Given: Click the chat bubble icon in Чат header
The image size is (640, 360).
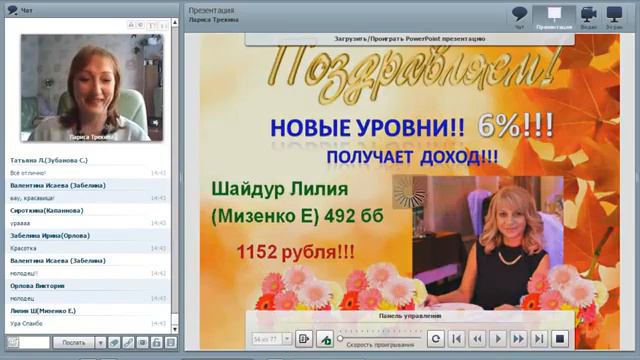Looking at the screenshot, I should pyautogui.click(x=13, y=10).
